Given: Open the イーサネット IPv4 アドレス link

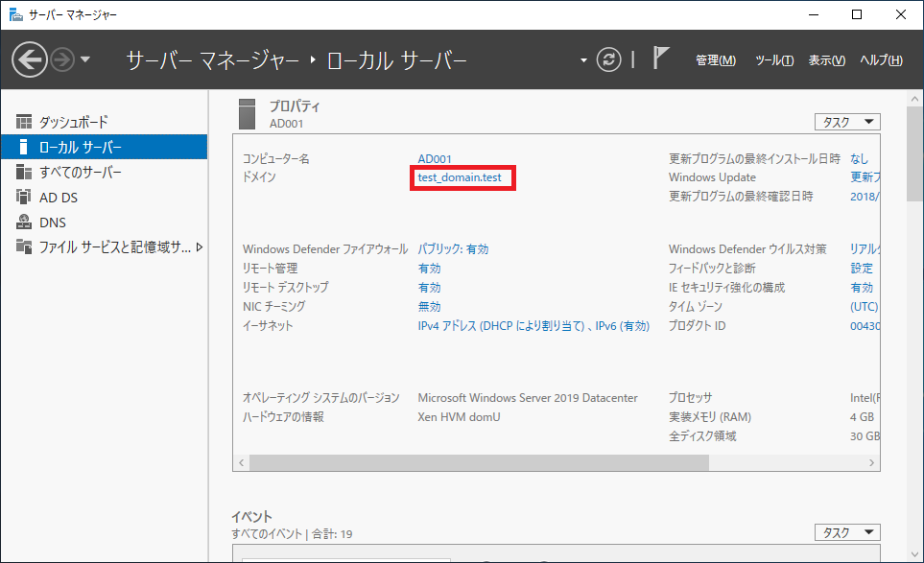Looking at the screenshot, I should tap(533, 326).
